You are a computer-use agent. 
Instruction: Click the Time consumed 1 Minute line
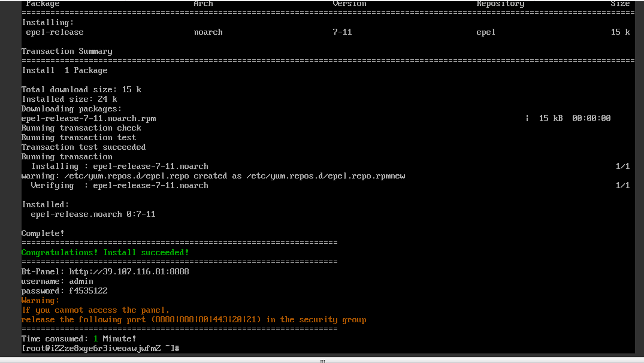click(x=79, y=339)
